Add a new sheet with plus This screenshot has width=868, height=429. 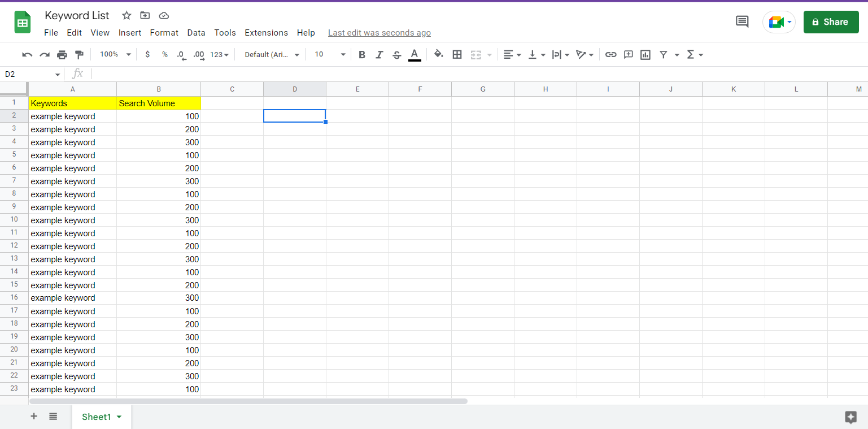coord(34,417)
